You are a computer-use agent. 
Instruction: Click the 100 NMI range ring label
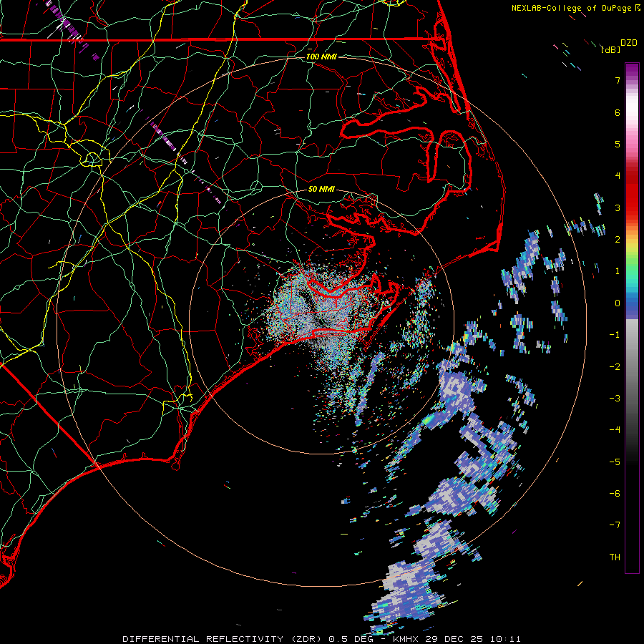[x=321, y=57]
